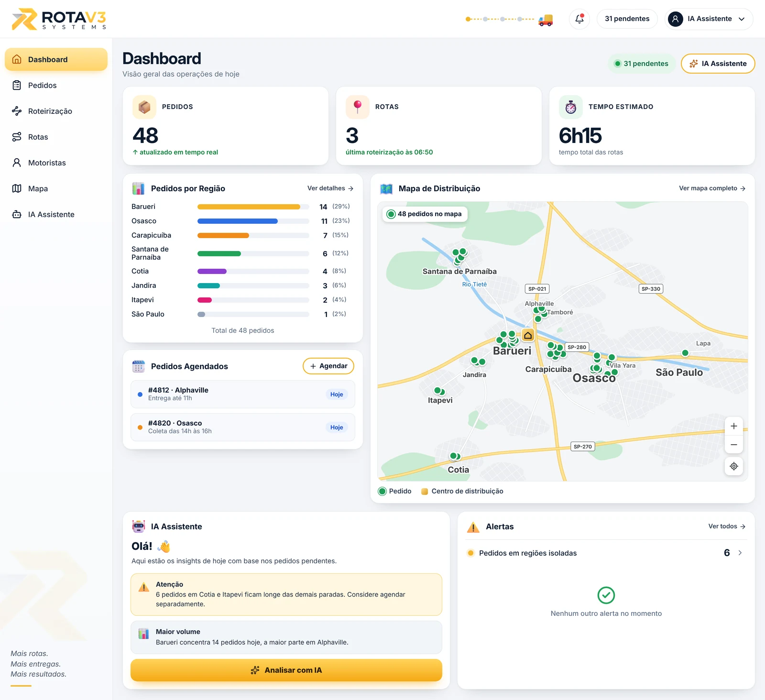
Task: Open Ver detalhes link for regions
Action: tap(330, 188)
